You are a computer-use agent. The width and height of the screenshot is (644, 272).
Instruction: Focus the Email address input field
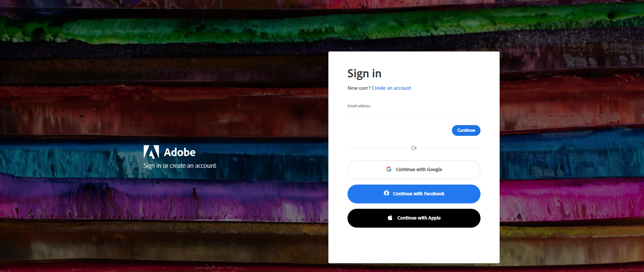pyautogui.click(x=414, y=113)
